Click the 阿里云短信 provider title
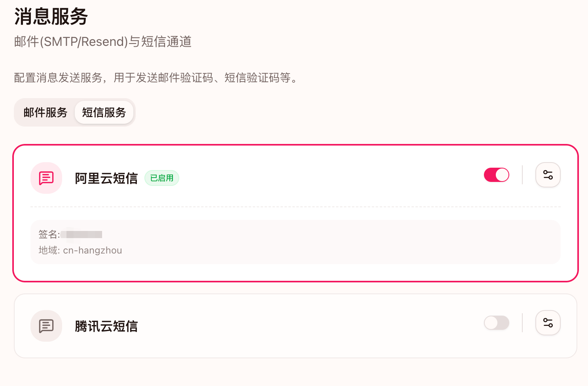 106,178
